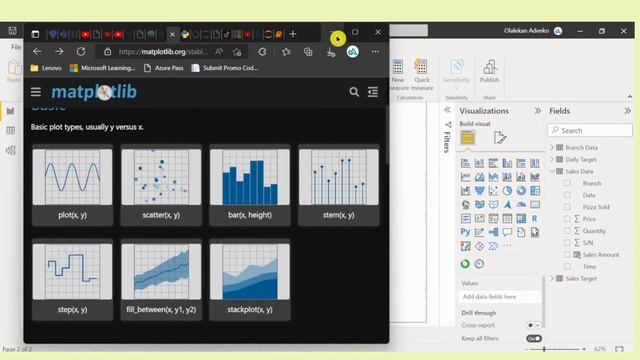640x360 pixels.
Task: Open matplotlib page table-of-contents icon
Action: pos(373,92)
